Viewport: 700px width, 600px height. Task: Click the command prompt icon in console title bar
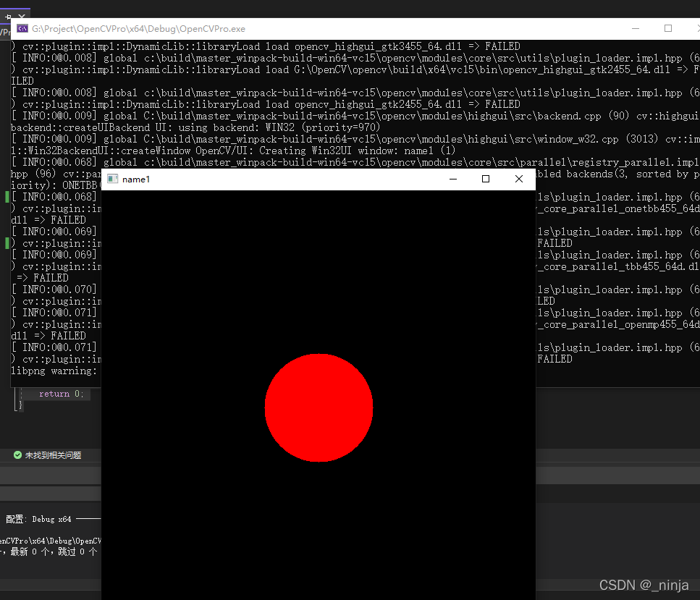21,28
